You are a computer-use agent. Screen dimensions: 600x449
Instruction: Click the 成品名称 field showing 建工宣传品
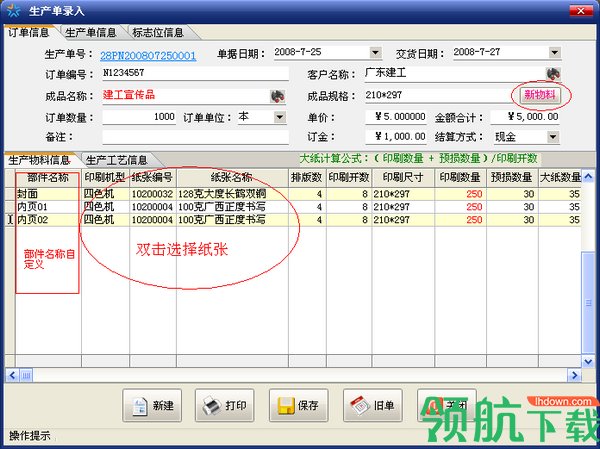pyautogui.click(x=186, y=96)
